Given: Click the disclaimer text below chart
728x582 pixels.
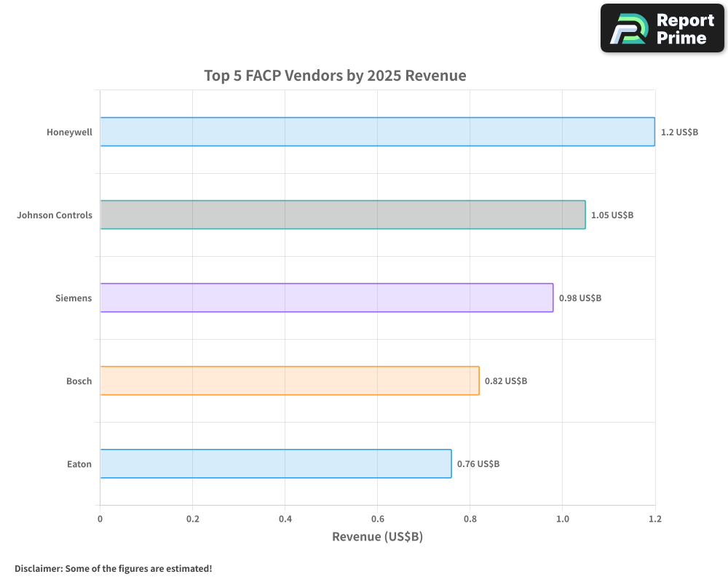Looking at the screenshot, I should click(x=114, y=568).
